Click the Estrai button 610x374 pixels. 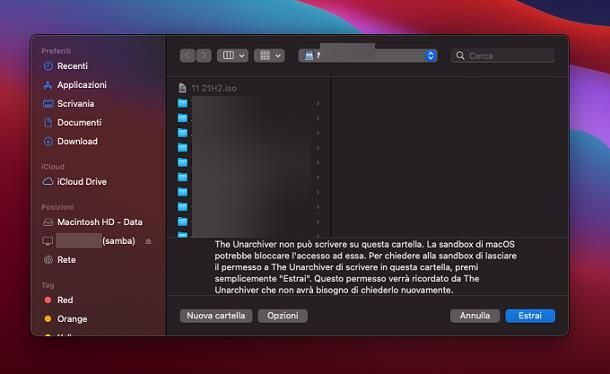pos(530,316)
